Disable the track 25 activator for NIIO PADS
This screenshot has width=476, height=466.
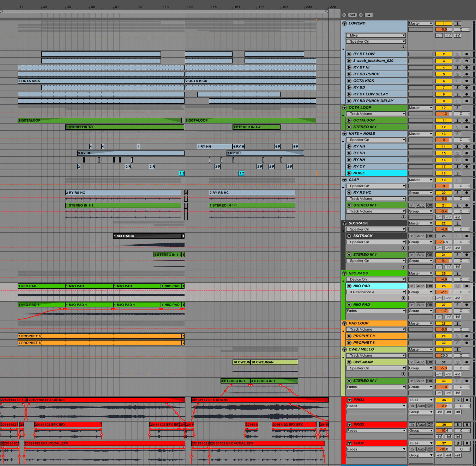click(444, 274)
